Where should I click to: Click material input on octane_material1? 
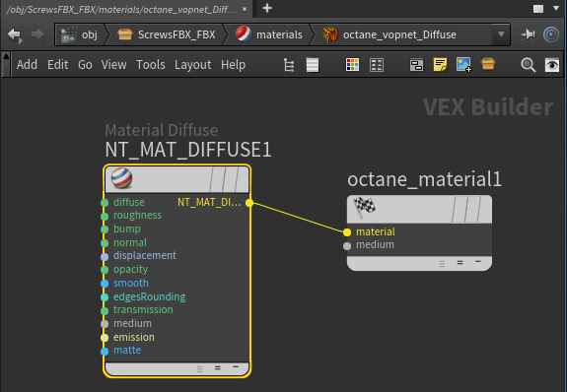tap(347, 232)
